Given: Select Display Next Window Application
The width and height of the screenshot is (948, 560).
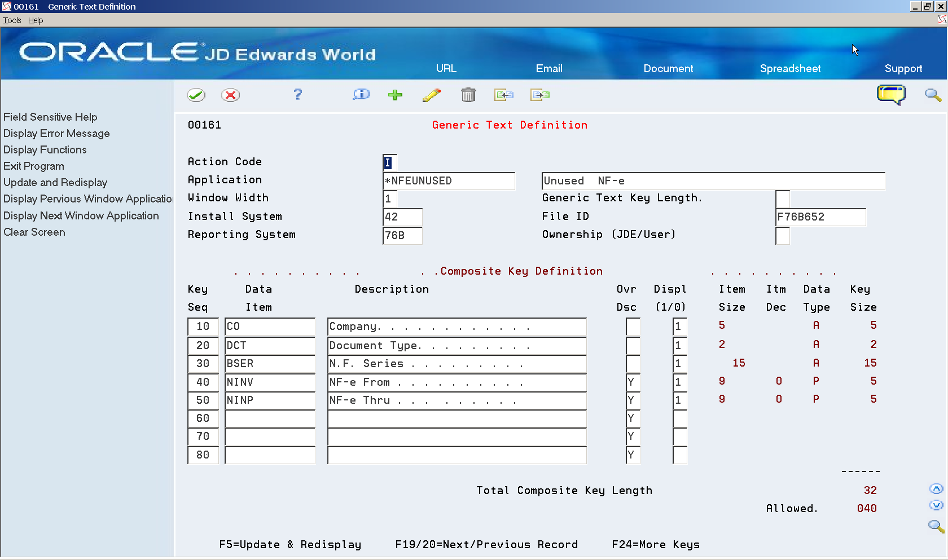Looking at the screenshot, I should pos(81,215).
